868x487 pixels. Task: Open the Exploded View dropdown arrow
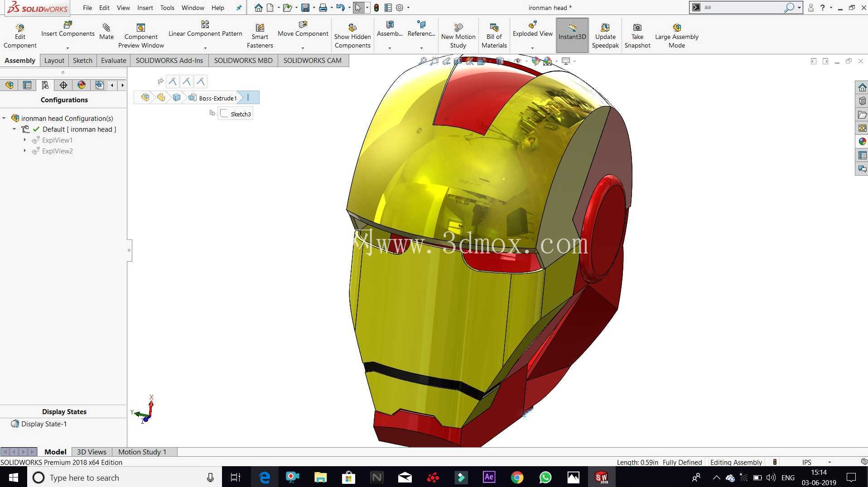[x=532, y=48]
